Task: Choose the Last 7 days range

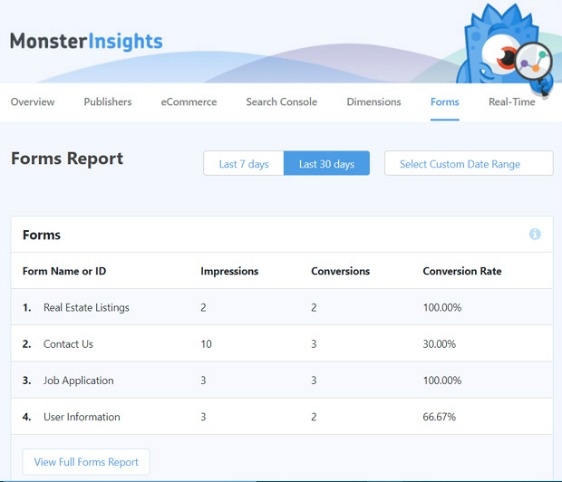Action: [244, 163]
